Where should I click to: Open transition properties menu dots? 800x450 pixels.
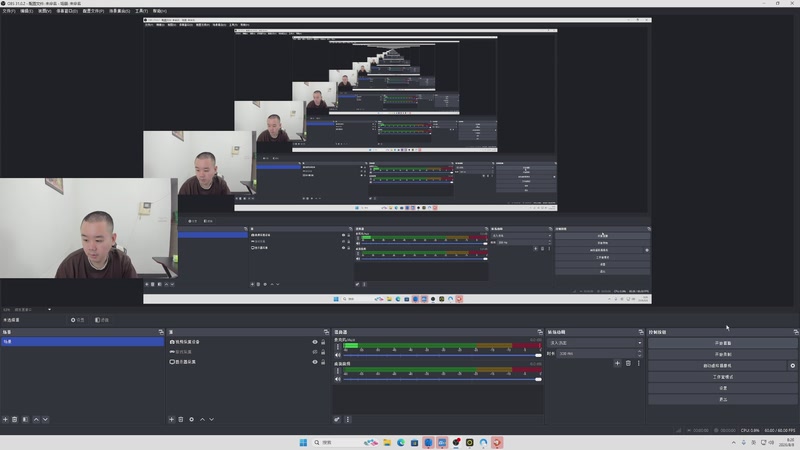tap(639, 363)
